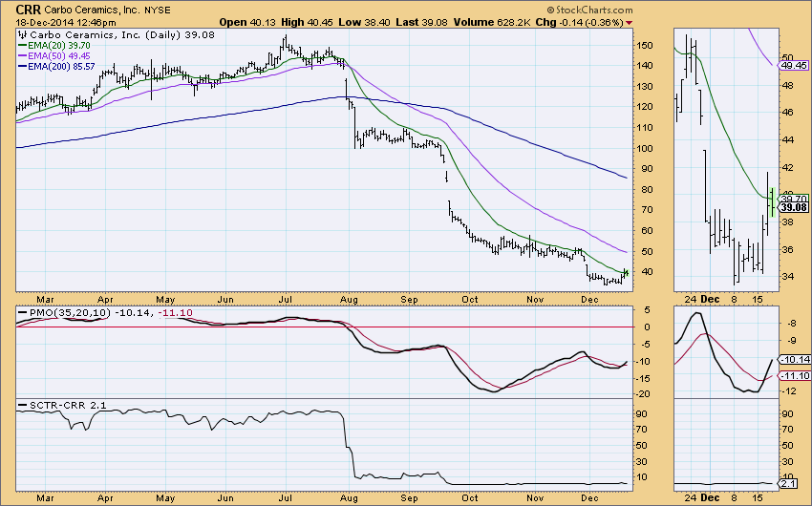The height and width of the screenshot is (506, 812).
Task: Click the 42 axis label on zoom panel
Action: [x=788, y=168]
